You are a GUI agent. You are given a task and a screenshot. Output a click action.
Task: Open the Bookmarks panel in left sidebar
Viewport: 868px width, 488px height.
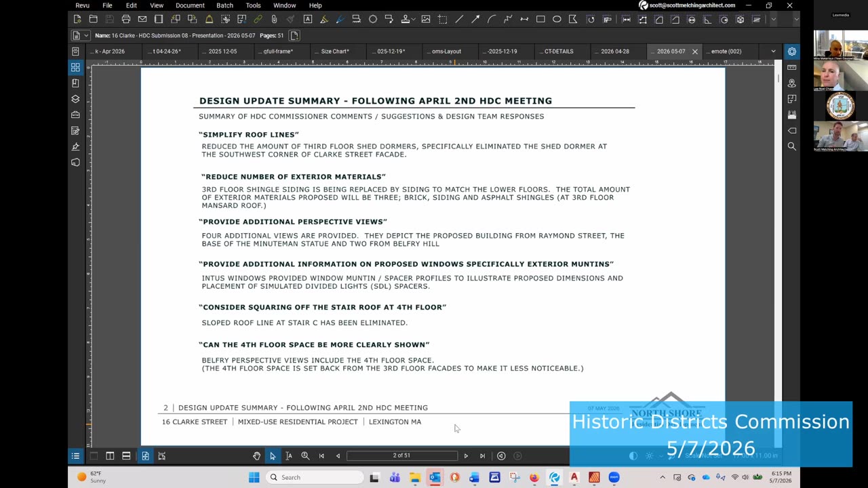[75, 83]
